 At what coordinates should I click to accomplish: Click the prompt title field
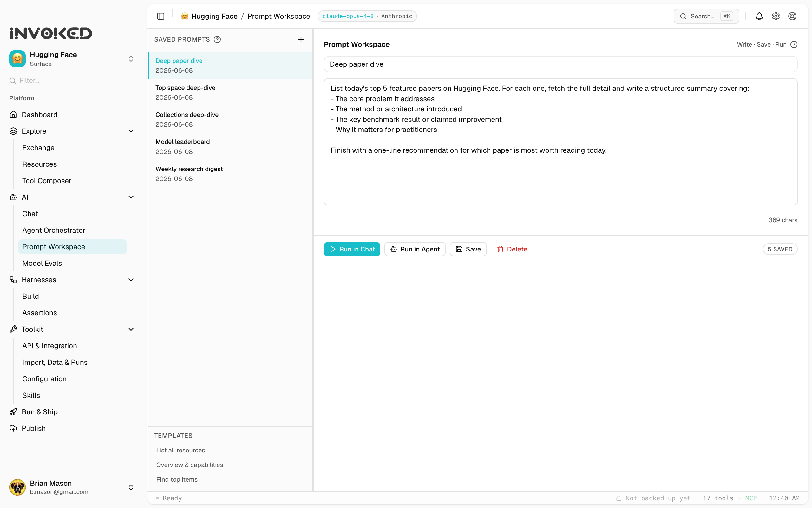(x=560, y=64)
